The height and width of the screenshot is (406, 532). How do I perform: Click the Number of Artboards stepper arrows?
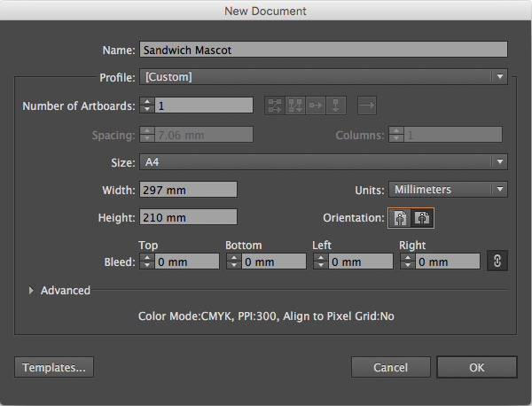tap(147, 106)
